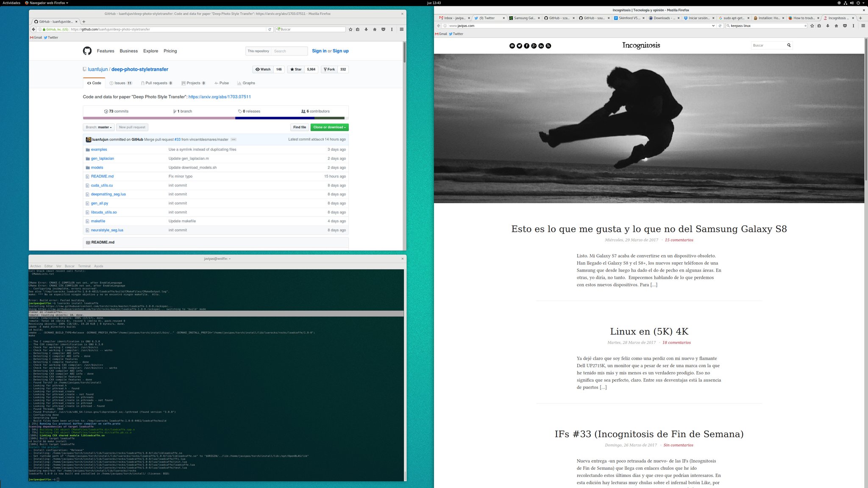
Task: Switch to the Issues tab
Action: click(x=120, y=83)
